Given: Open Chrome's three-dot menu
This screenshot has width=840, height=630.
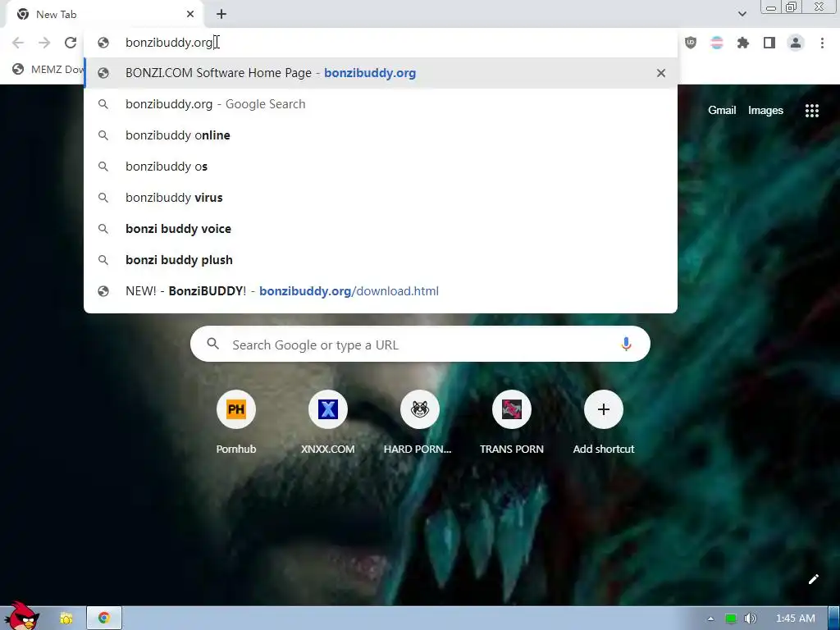Looking at the screenshot, I should coord(822,43).
